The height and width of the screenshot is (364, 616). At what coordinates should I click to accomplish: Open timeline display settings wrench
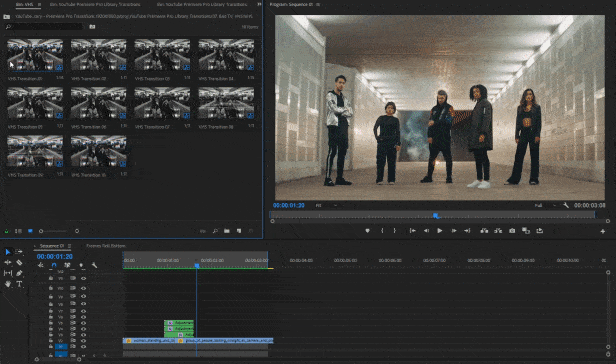94,265
